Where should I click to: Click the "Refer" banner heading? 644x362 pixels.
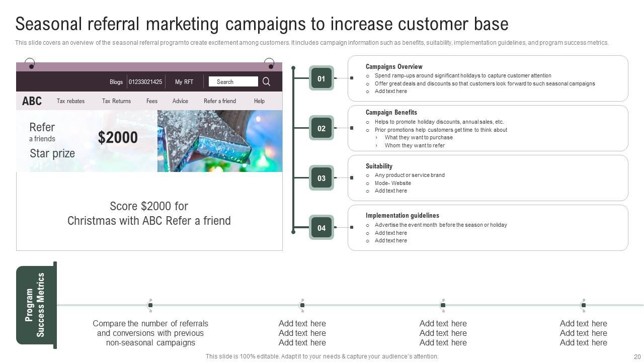coord(42,127)
